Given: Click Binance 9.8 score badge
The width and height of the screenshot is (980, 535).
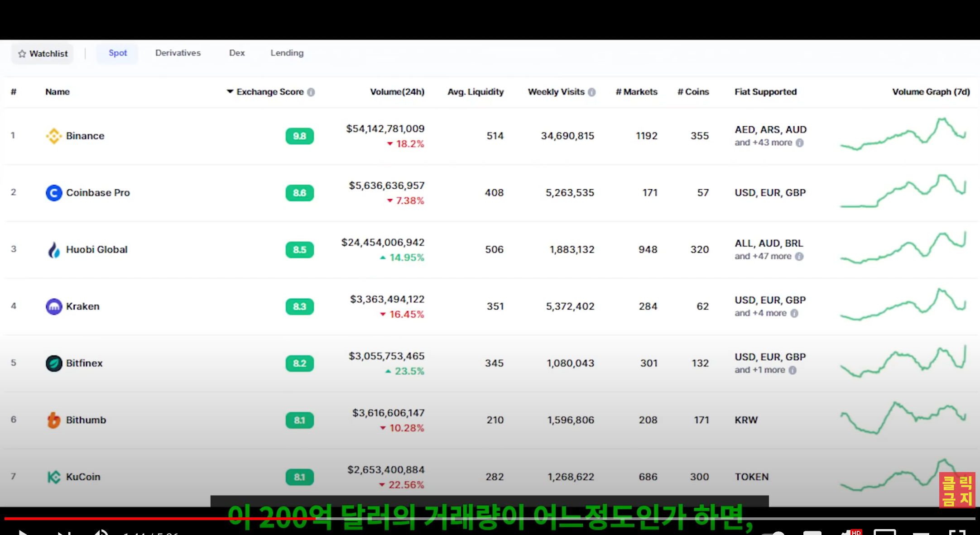Looking at the screenshot, I should [299, 136].
